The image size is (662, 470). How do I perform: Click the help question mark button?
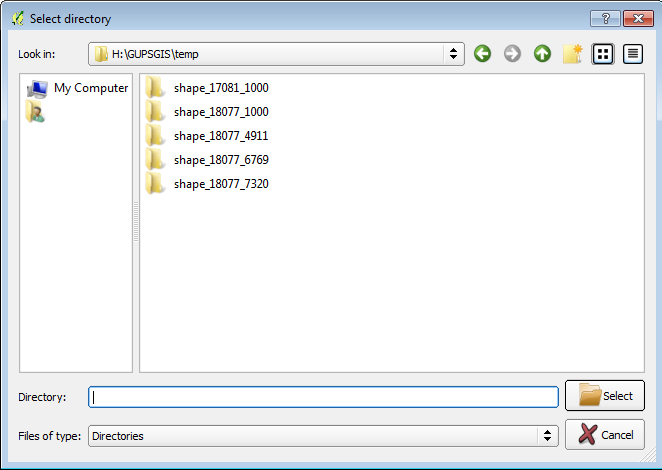point(605,19)
